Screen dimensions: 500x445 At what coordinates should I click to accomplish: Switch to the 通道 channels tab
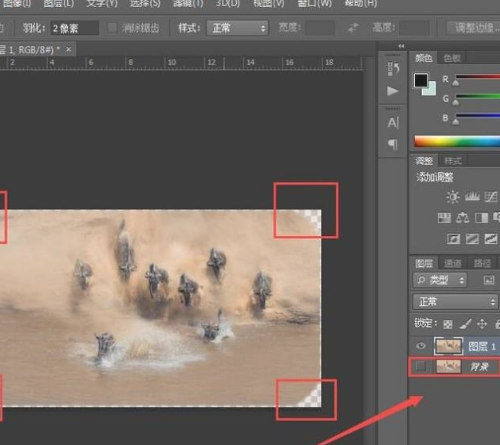tap(453, 264)
